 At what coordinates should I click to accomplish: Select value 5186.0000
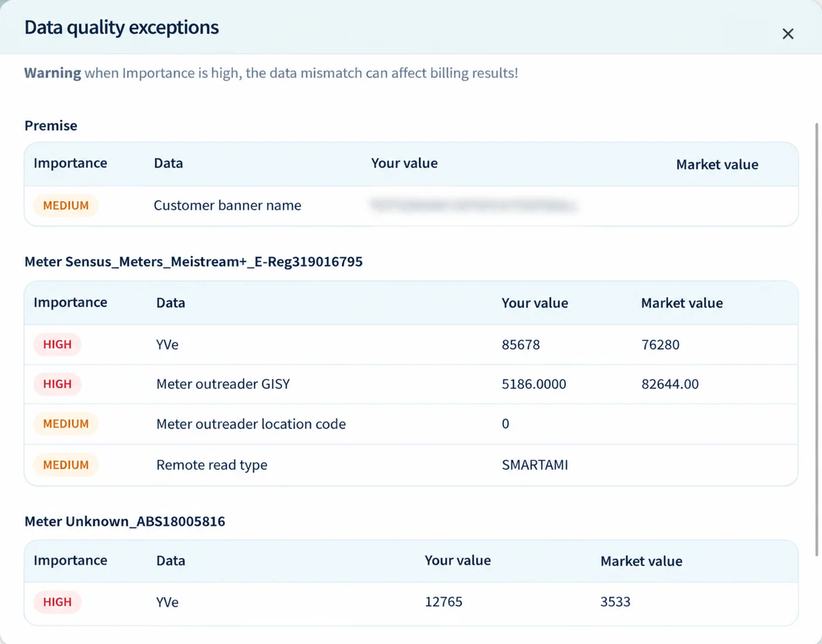[x=534, y=384]
